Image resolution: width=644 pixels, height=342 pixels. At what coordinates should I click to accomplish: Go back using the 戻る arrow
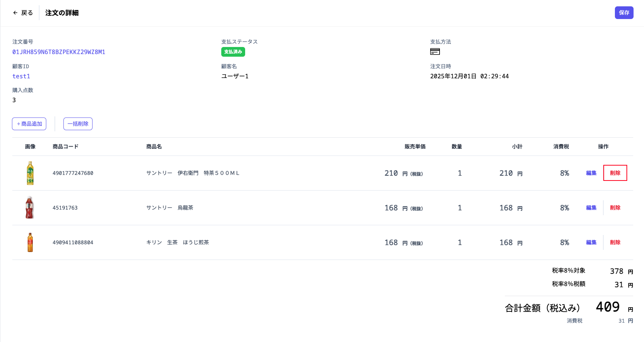pos(23,13)
